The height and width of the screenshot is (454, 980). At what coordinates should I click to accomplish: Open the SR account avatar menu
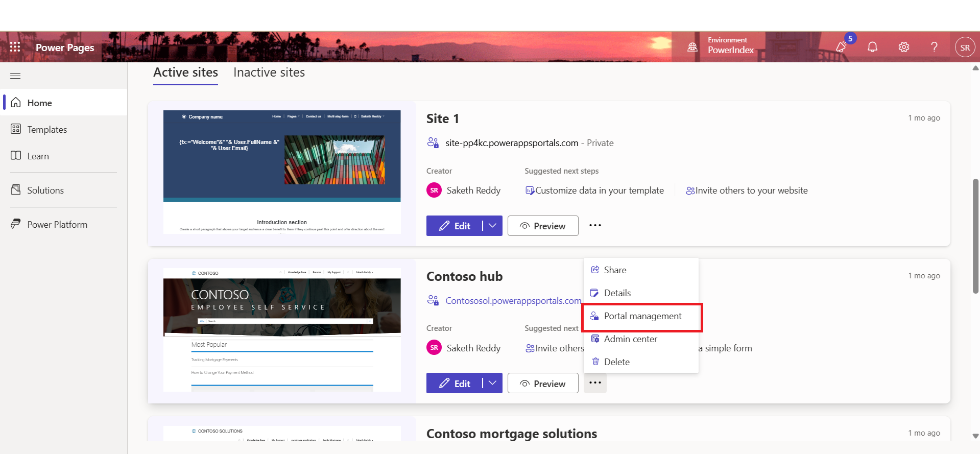pyautogui.click(x=965, y=47)
